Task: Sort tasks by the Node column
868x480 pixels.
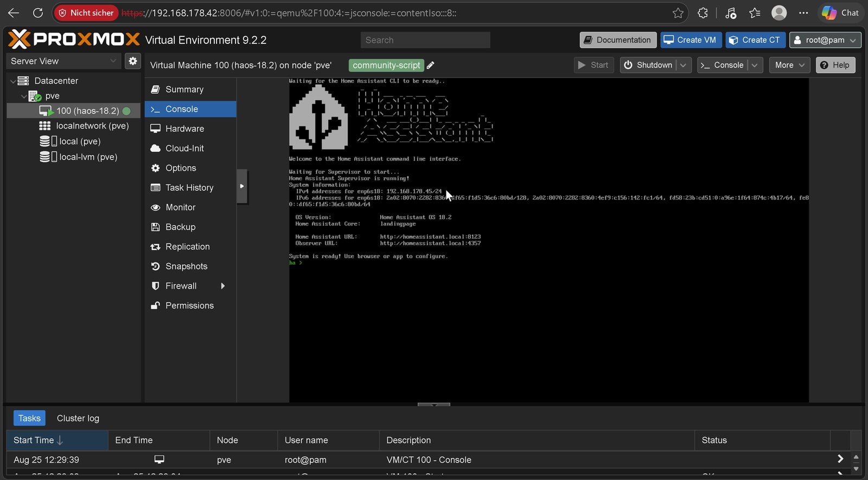Action: 244,440
